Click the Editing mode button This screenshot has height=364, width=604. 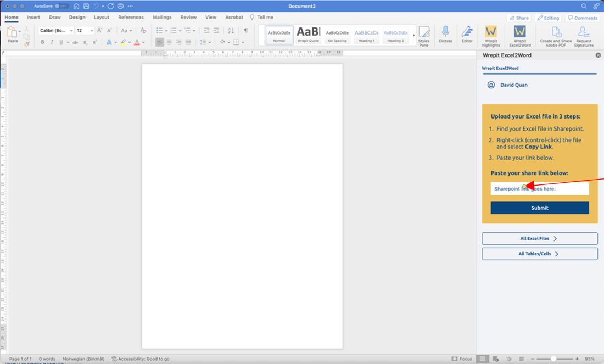pyautogui.click(x=548, y=18)
